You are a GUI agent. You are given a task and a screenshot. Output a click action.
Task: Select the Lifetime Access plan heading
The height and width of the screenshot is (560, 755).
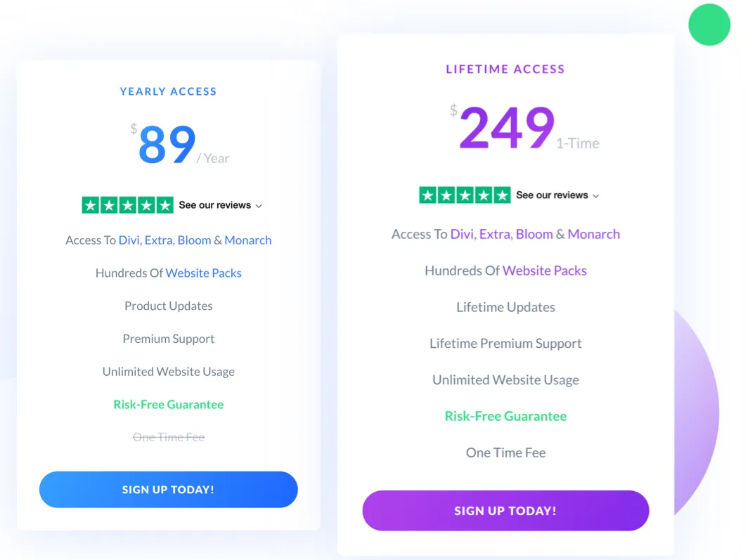click(x=505, y=68)
